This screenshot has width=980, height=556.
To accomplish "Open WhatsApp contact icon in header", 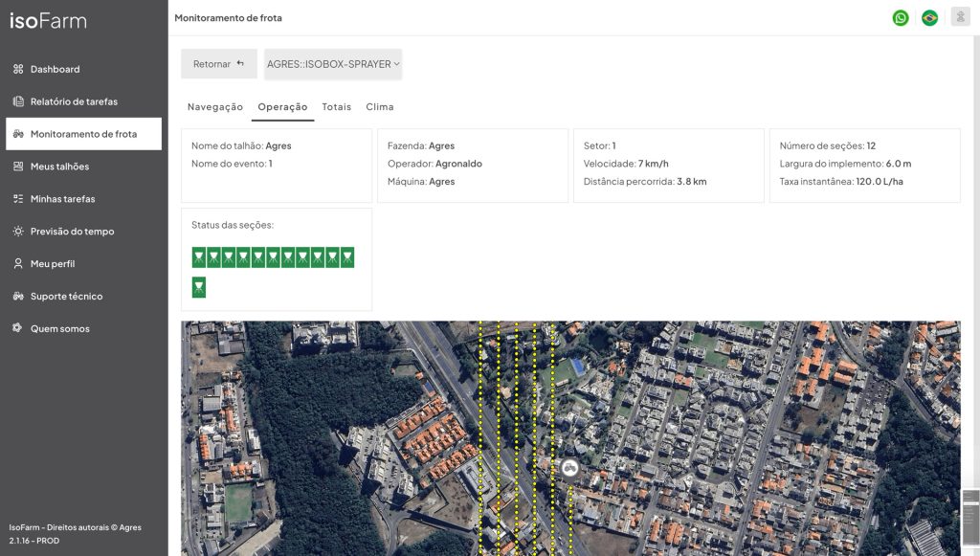I will point(900,17).
